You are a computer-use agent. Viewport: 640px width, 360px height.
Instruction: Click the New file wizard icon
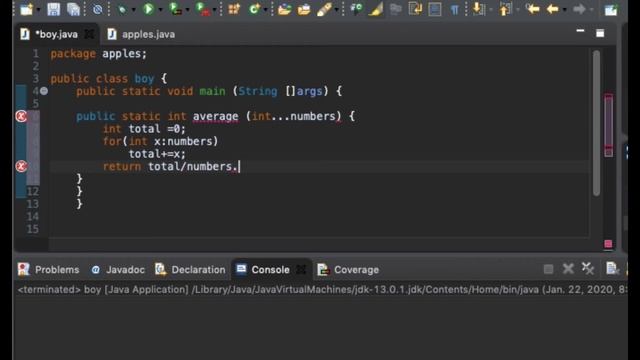(27, 9)
